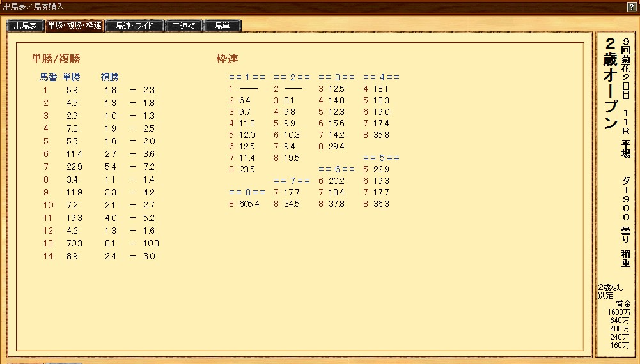The width and height of the screenshot is (640, 364).
Task: Select horse 12 win odds 4.2
Action: click(72, 231)
